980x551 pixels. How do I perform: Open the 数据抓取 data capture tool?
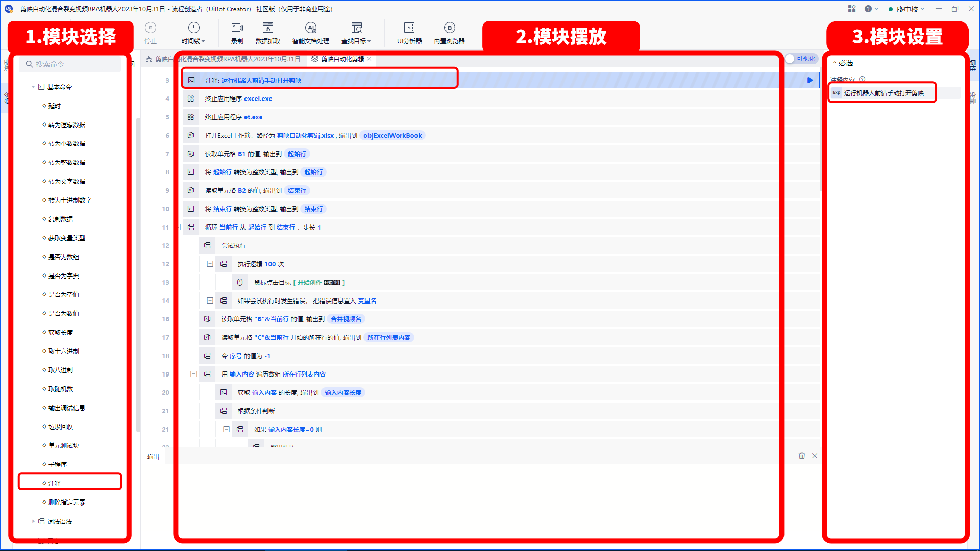[x=267, y=33]
